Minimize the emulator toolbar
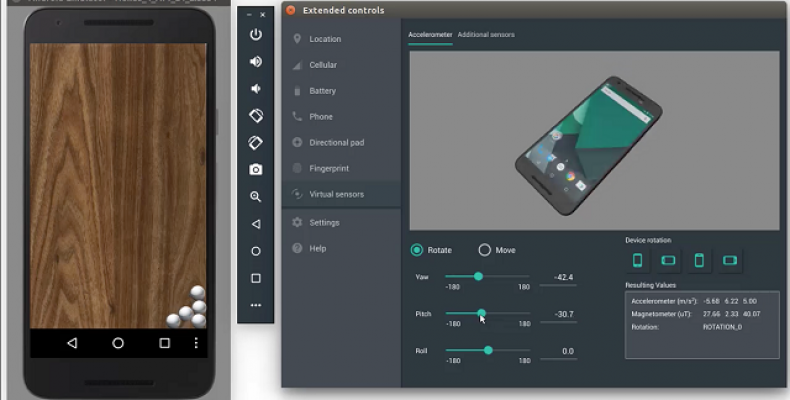The height and width of the screenshot is (400, 790). (x=249, y=15)
